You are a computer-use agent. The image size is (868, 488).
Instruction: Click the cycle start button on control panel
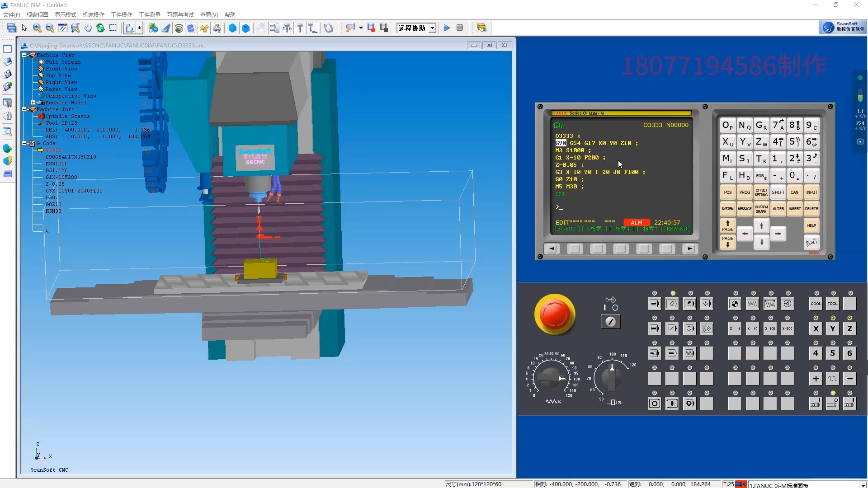pos(672,404)
